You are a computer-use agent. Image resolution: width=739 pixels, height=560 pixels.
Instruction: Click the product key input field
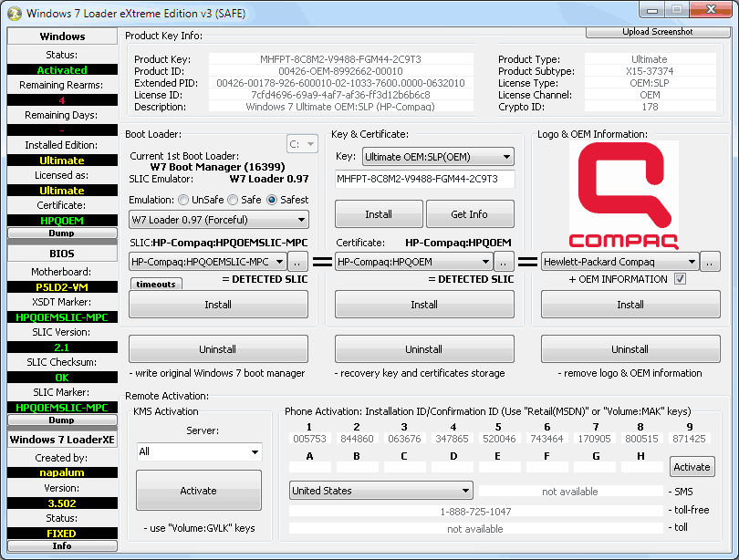pyautogui.click(x=424, y=179)
